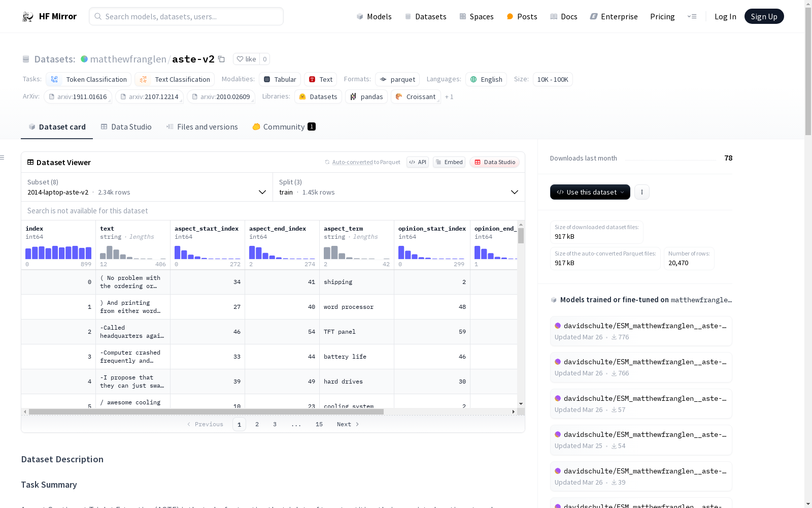Viewport: 812px width, 508px height.
Task: Open the arxiv:1911.01616 paper tag
Action: [78, 97]
